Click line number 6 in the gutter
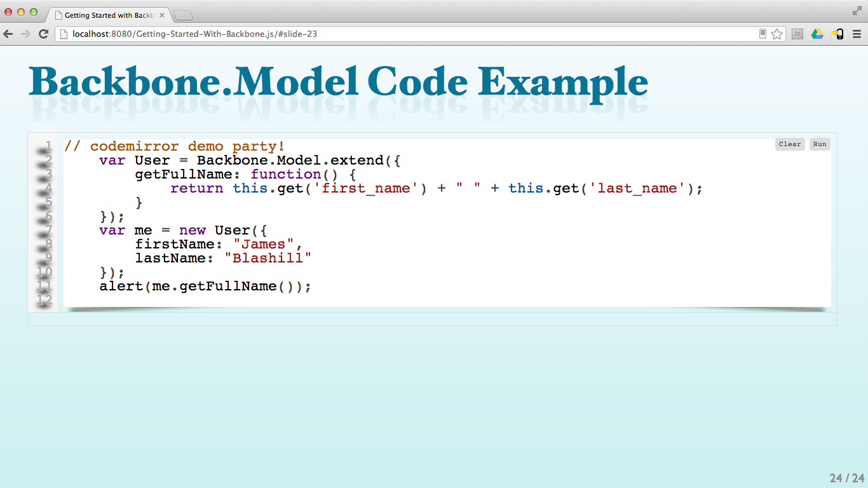Viewport: 868px width, 488px height. coord(48,217)
